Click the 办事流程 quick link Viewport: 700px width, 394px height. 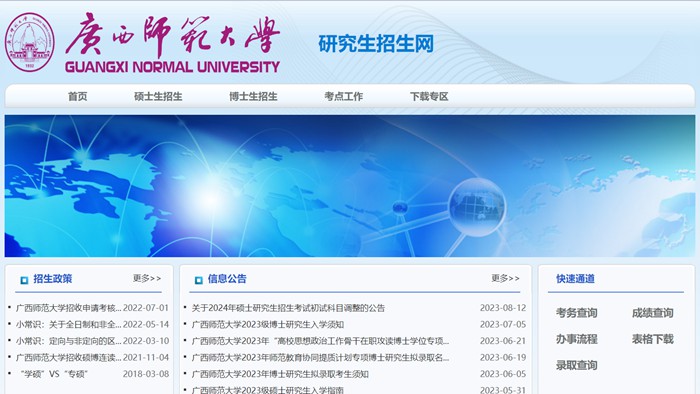(x=576, y=339)
